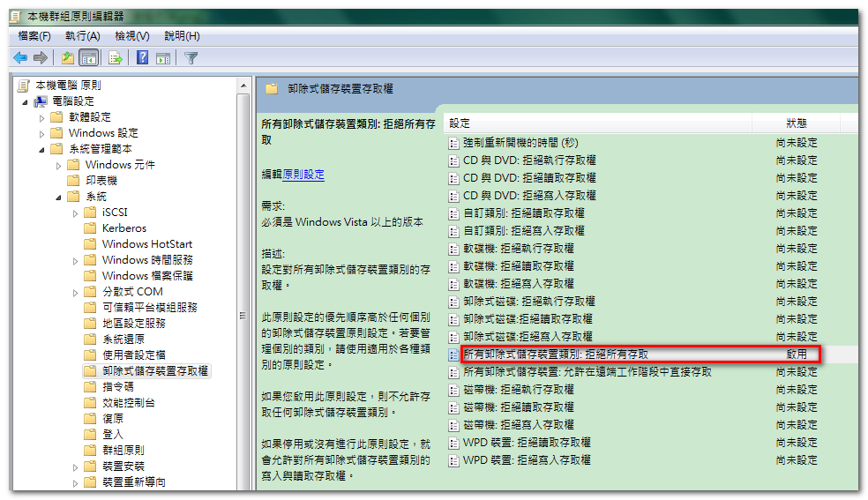The image size is (868, 500).
Task: Click the 狀態 column header
Action: [x=796, y=123]
